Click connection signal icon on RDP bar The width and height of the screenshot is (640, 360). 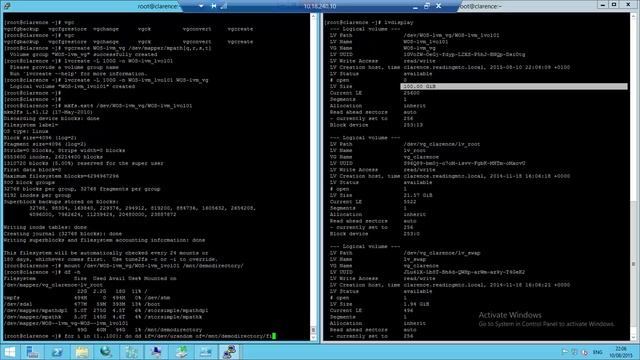224,6
